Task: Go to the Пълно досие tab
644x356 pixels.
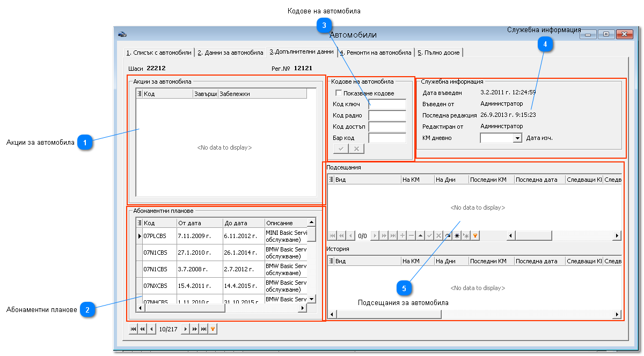Action: 438,53
